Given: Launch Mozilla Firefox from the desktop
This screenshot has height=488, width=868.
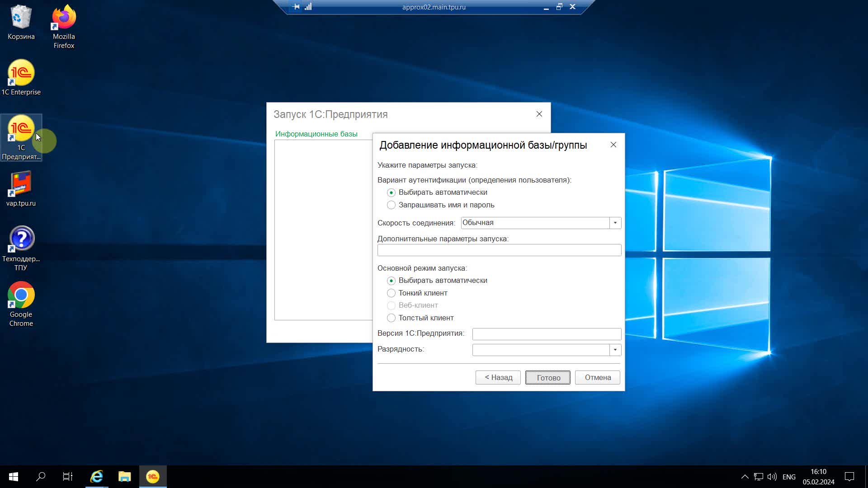Looking at the screenshot, I should [64, 27].
